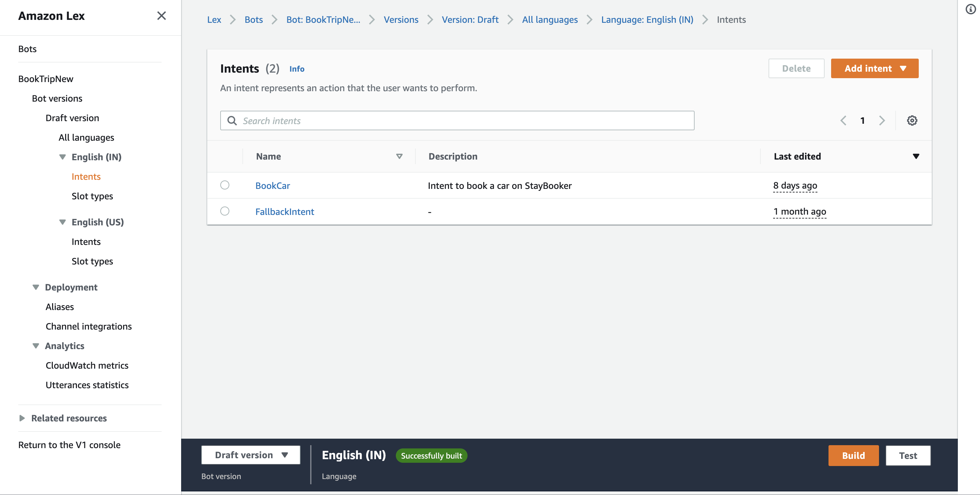Viewport: 980px width, 495px height.
Task: Collapse the Deployment section
Action: 36,287
